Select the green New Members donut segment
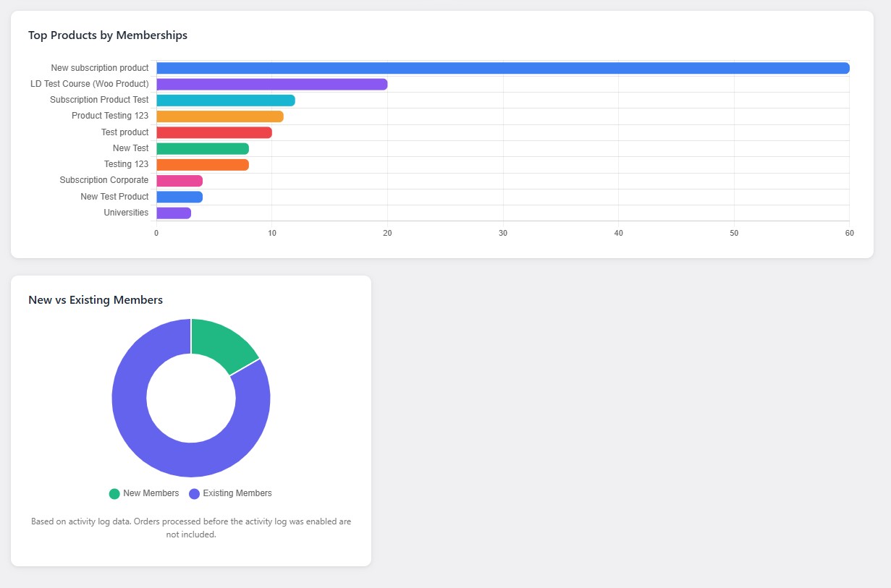The height and width of the screenshot is (588, 891). pyautogui.click(x=220, y=345)
